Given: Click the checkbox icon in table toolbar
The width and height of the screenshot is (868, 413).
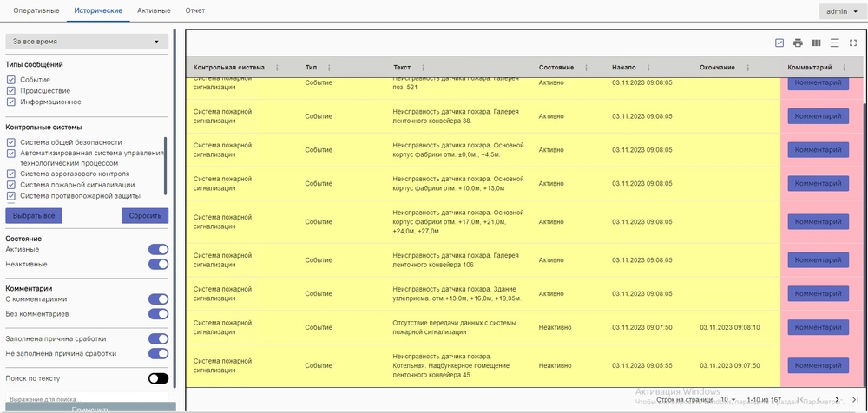Looking at the screenshot, I should point(779,43).
